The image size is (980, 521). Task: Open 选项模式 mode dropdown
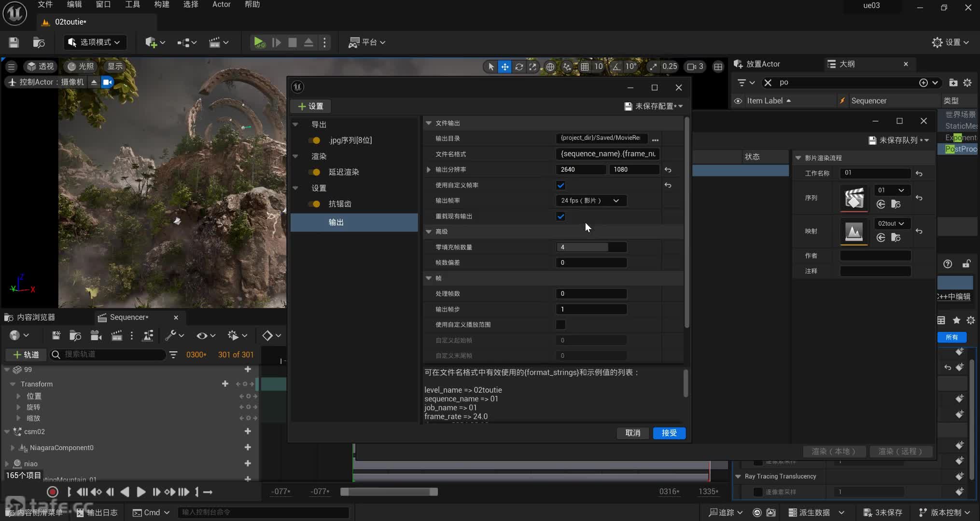[x=94, y=42]
